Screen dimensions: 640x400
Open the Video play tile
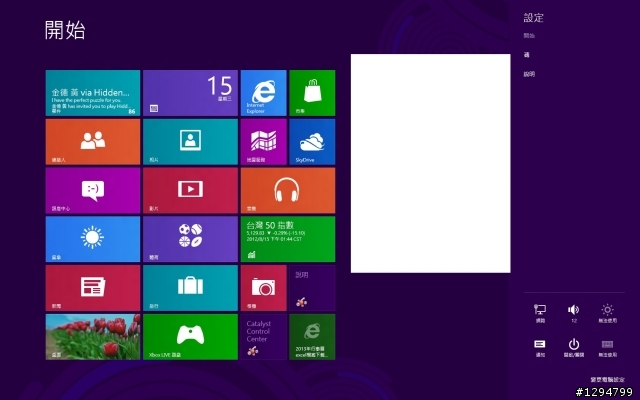click(x=190, y=191)
